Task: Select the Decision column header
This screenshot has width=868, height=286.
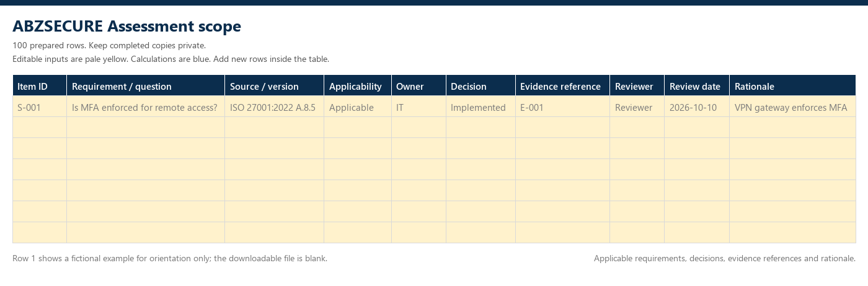Action: 481,85
